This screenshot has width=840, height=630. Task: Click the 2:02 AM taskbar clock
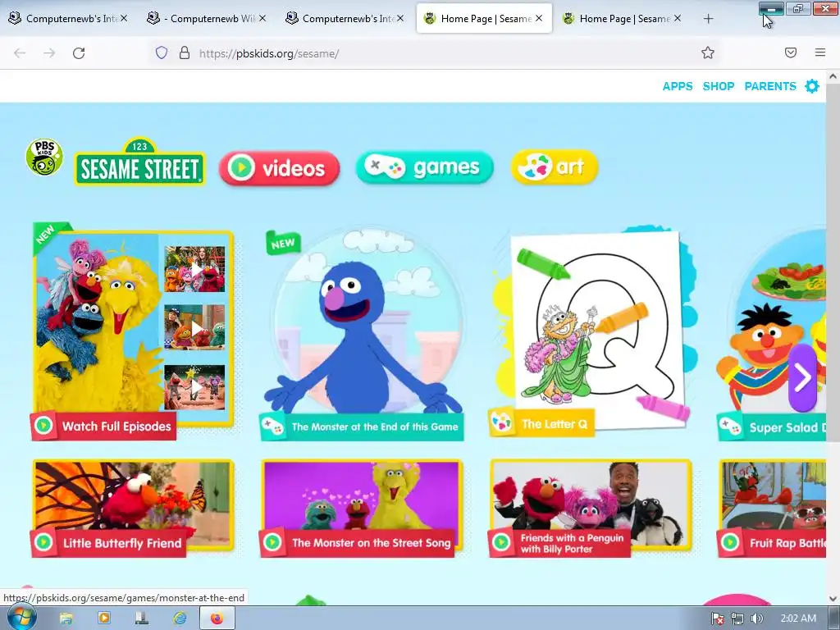coord(798,619)
